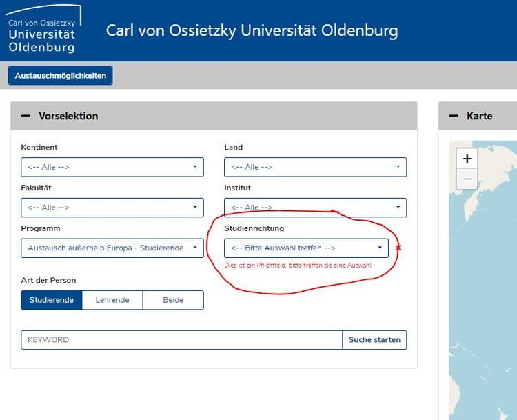Expand the Fakultät dropdown
Image resolution: width=517 pixels, height=420 pixels.
click(x=112, y=208)
